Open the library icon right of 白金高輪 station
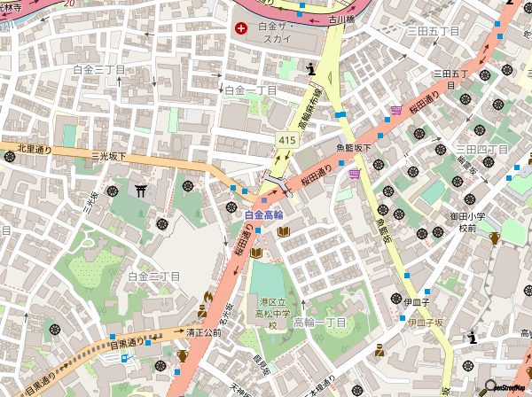 [x=284, y=232]
